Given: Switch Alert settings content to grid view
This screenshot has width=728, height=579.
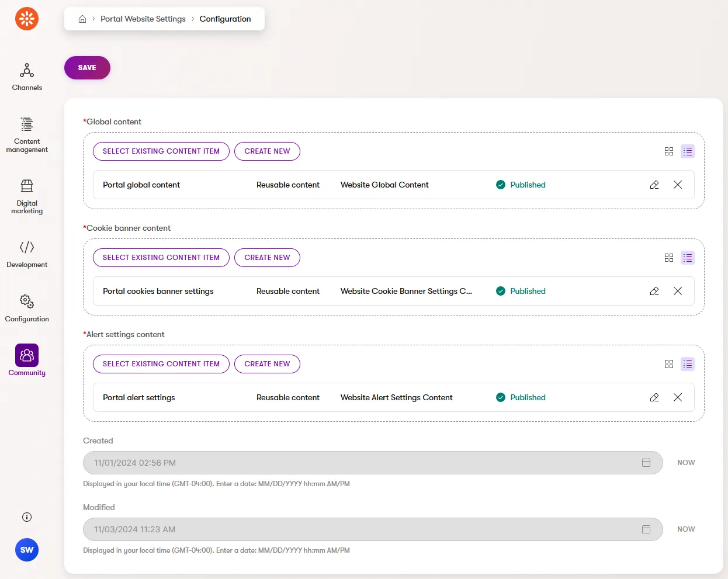Looking at the screenshot, I should coord(669,364).
